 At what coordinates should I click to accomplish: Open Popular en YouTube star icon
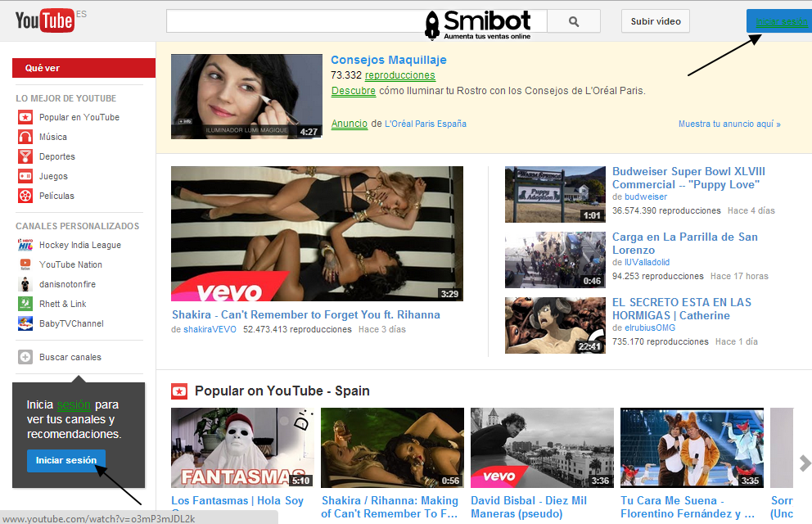(x=25, y=117)
